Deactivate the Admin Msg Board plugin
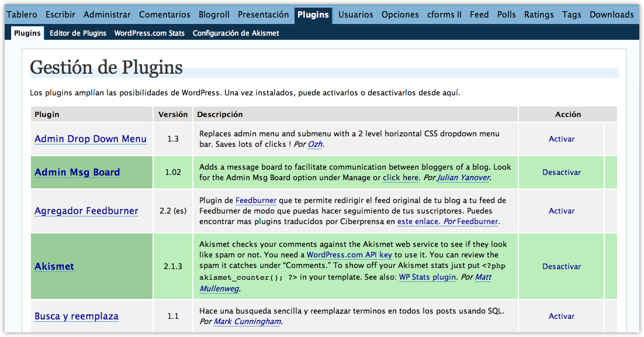 coord(561,173)
